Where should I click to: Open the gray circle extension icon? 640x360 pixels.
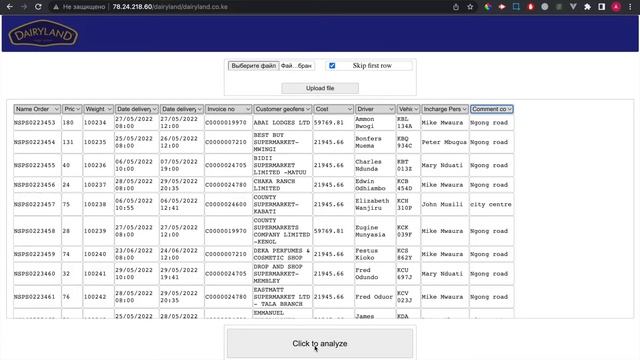click(x=544, y=7)
